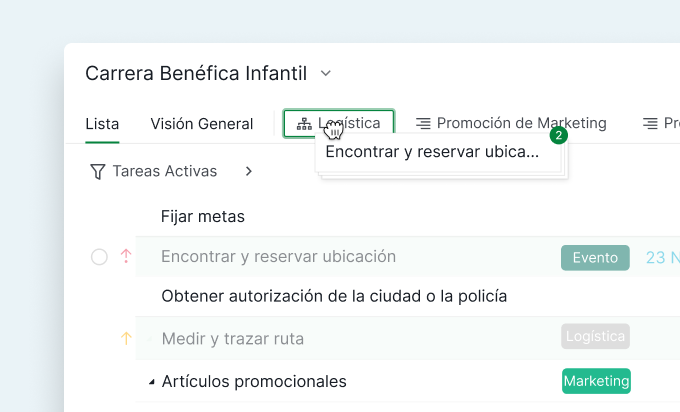The height and width of the screenshot is (412, 680).
Task: Click the filter funnel icon
Action: tap(97, 172)
